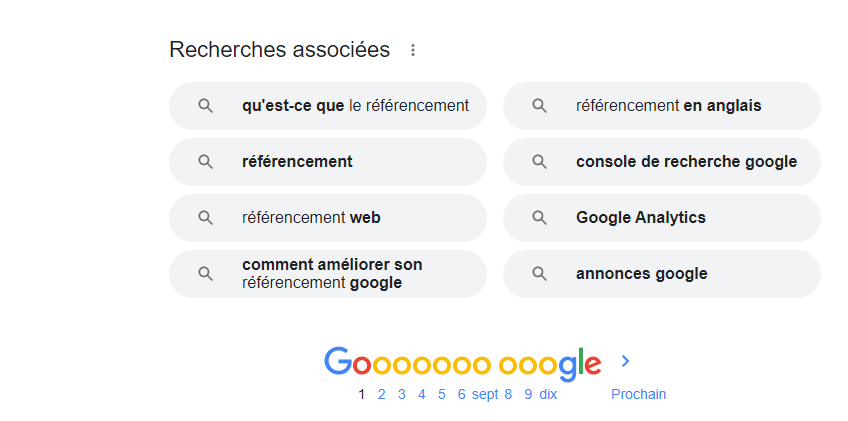Screen dimensions: 848x421
Task: Click search icon next to "référencement web"
Action: click(206, 218)
